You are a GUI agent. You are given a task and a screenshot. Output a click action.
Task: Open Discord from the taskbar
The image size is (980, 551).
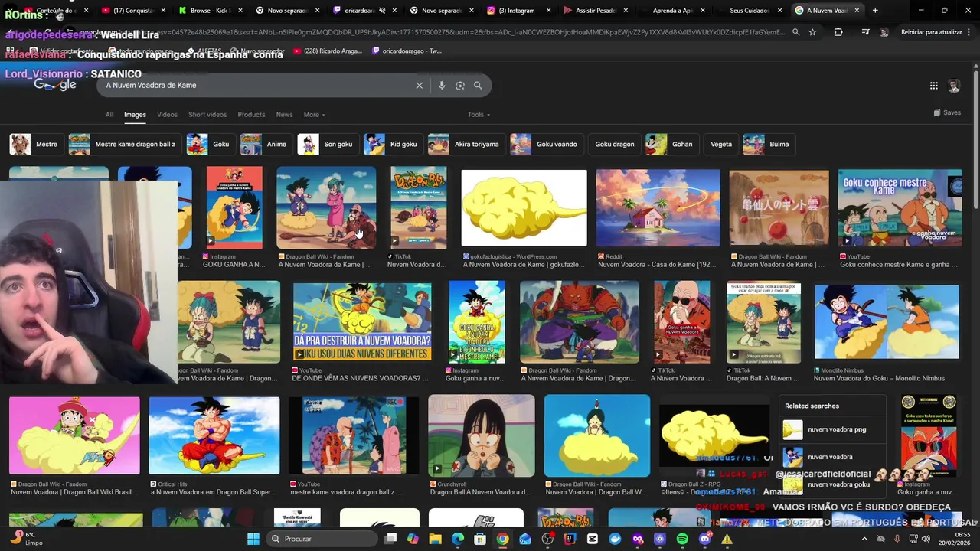705,539
